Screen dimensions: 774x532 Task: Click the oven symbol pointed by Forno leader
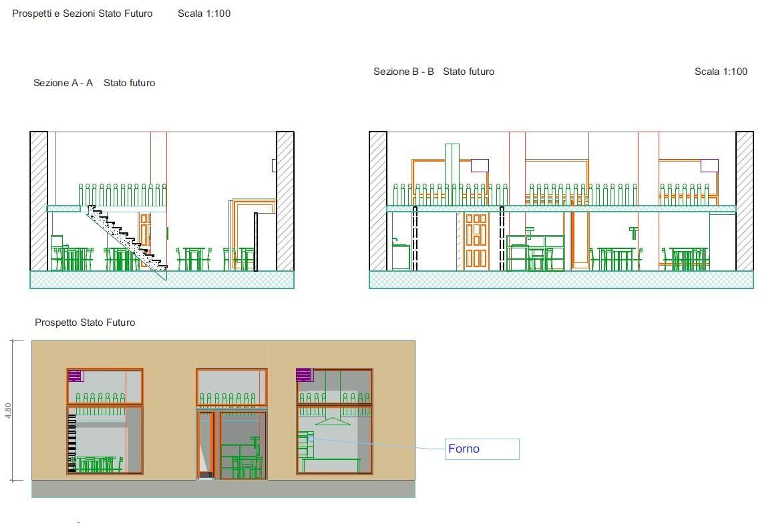tap(305, 444)
